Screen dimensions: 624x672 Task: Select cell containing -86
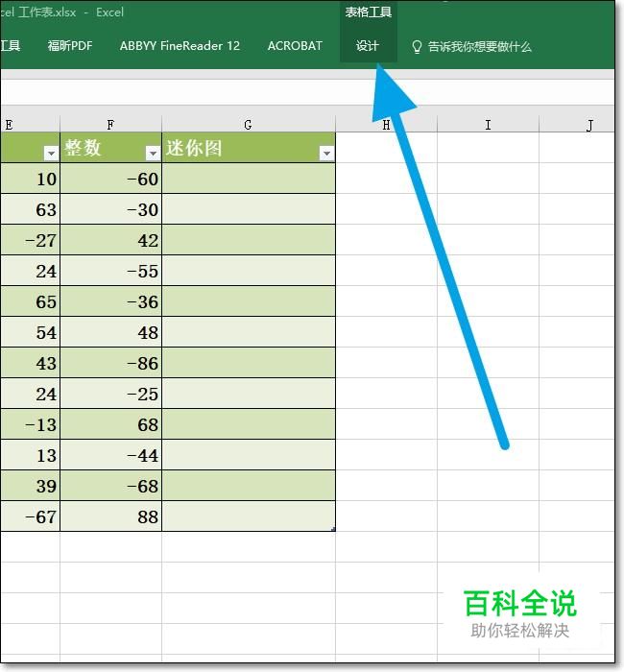tap(110, 363)
